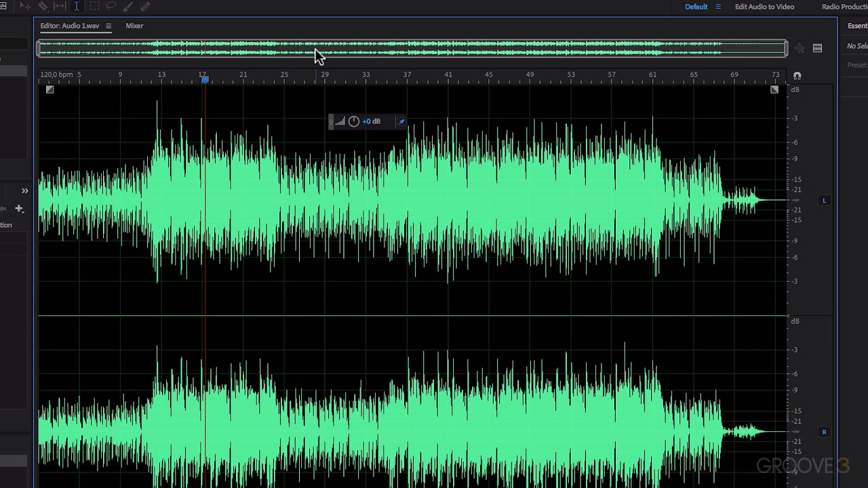Click the 120,0 bpm tempo label

56,75
